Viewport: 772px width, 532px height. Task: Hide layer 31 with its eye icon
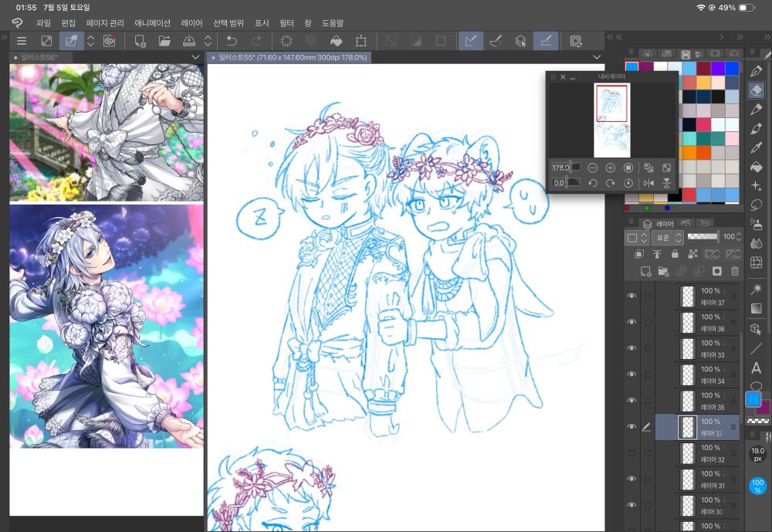(631, 479)
